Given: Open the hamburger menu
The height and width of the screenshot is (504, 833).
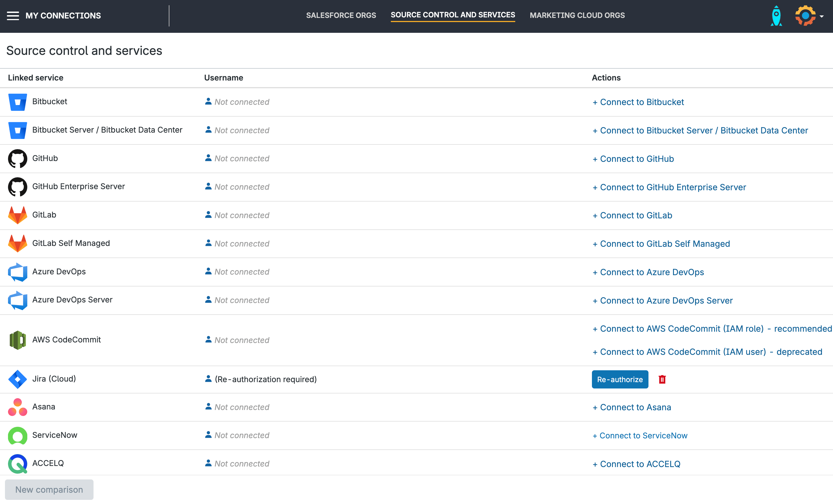Looking at the screenshot, I should tap(13, 15).
